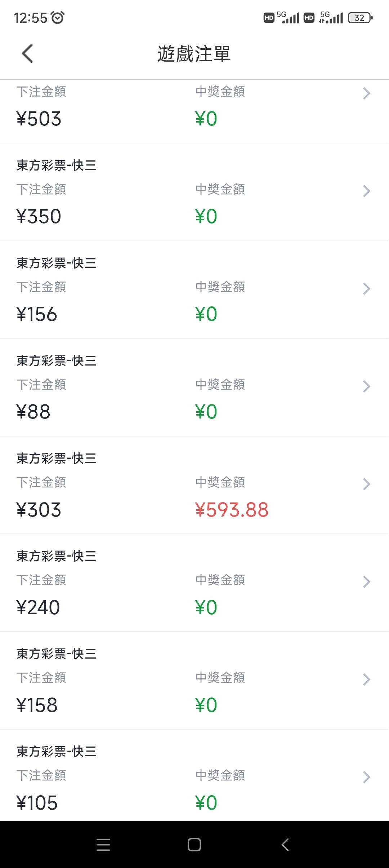This screenshot has height=868, width=389.
Task: Tap the Android recent apps menu icon
Action: [x=103, y=845]
